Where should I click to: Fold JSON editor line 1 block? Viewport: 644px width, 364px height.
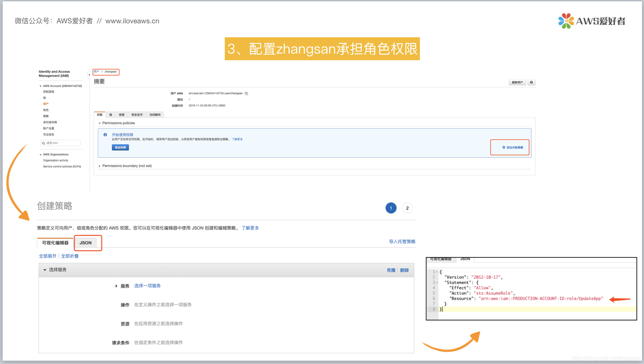point(437,272)
